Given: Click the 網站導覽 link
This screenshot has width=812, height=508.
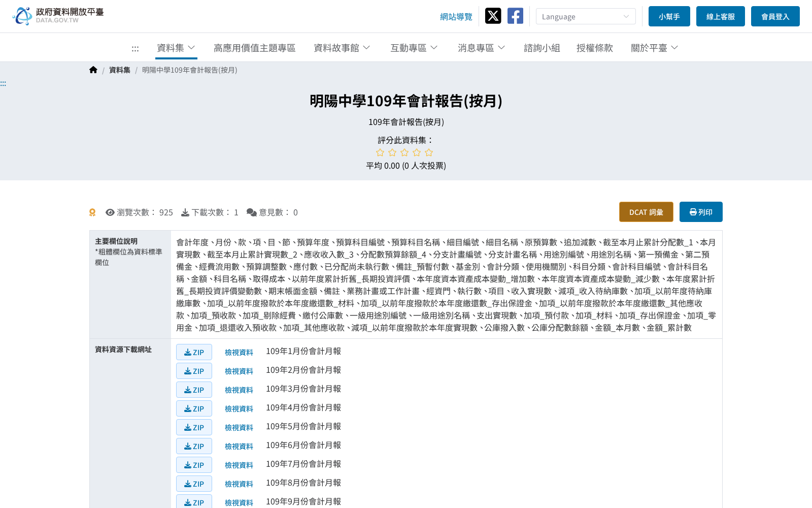Looking at the screenshot, I should pos(456,17).
